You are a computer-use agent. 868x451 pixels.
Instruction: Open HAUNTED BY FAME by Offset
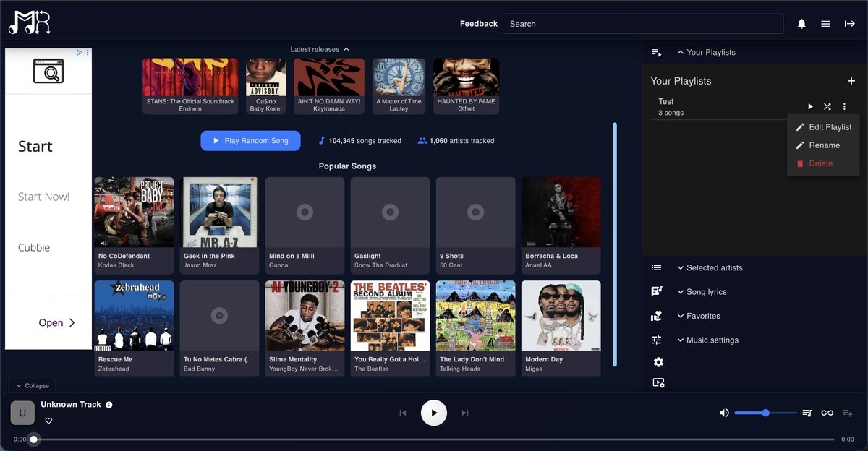click(466, 87)
